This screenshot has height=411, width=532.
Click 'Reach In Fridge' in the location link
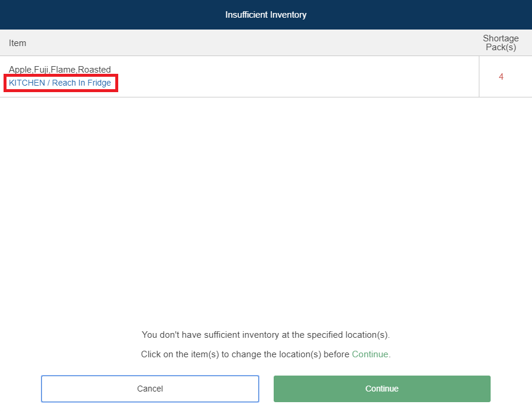(82, 83)
